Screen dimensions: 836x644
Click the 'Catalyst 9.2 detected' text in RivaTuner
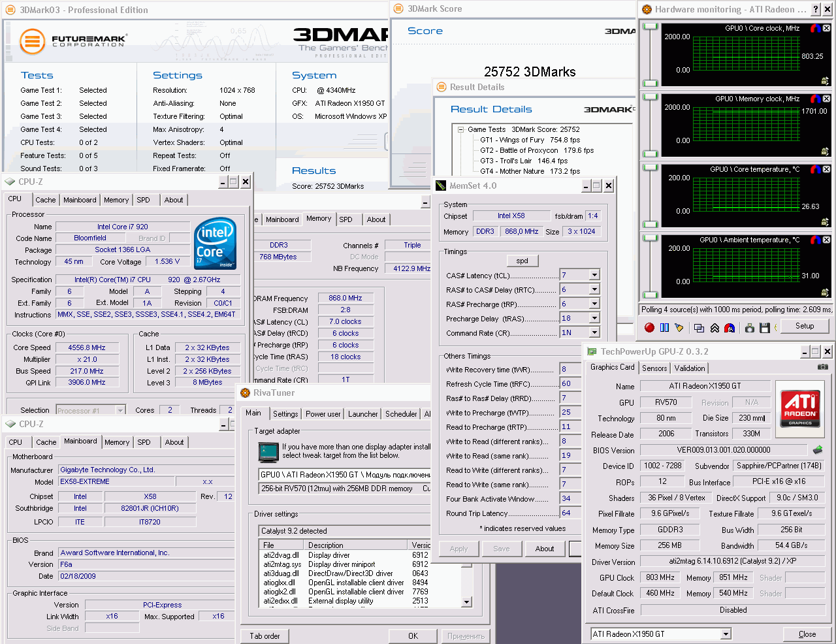[295, 531]
